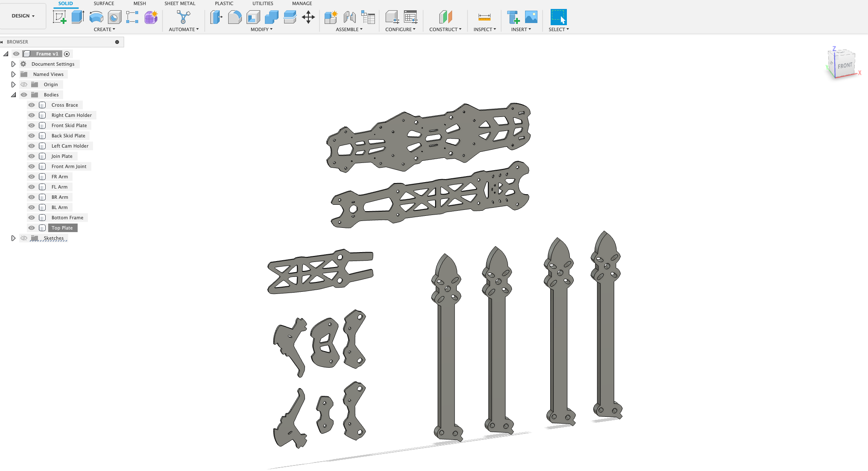Click the Hole tool icon
The height and width of the screenshot is (471, 868).
[114, 17]
